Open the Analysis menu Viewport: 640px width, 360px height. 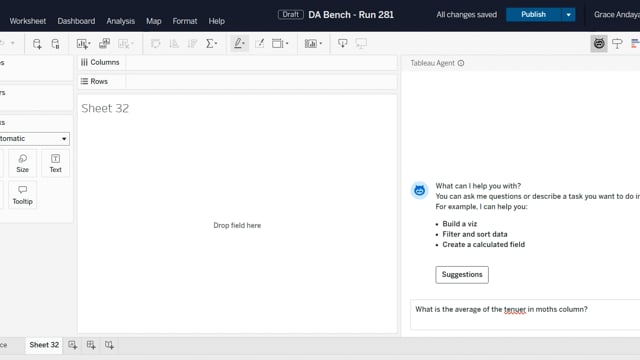pos(120,21)
